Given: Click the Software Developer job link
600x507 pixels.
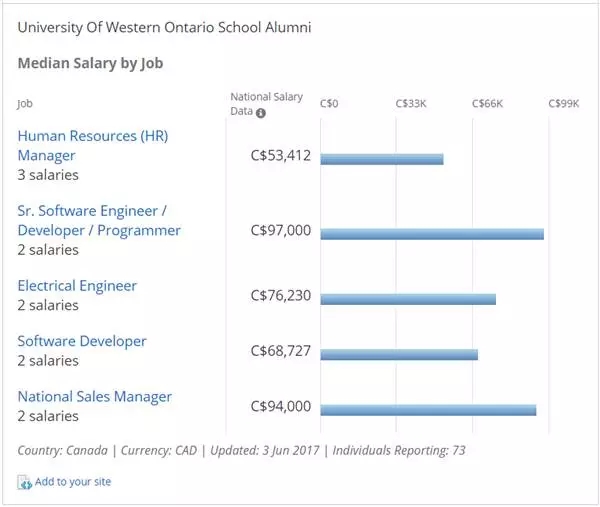Looking at the screenshot, I should [x=82, y=342].
